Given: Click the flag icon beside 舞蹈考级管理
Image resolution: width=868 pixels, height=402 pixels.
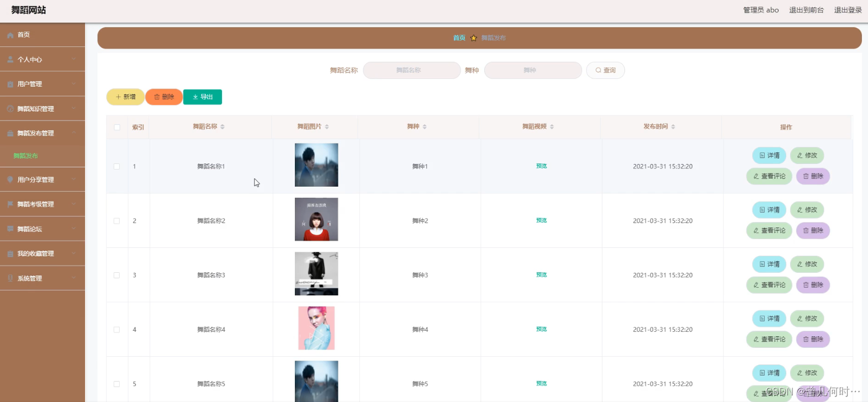Looking at the screenshot, I should (10, 204).
